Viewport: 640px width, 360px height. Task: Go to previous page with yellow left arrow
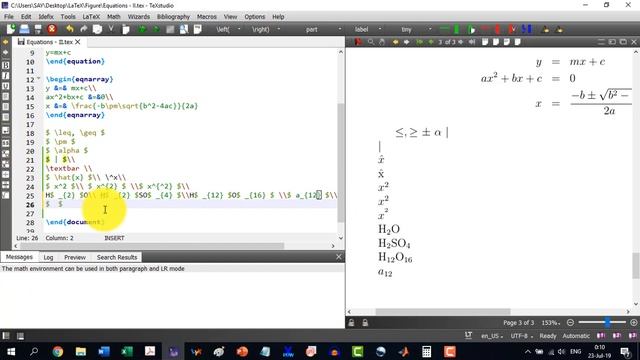[395, 42]
